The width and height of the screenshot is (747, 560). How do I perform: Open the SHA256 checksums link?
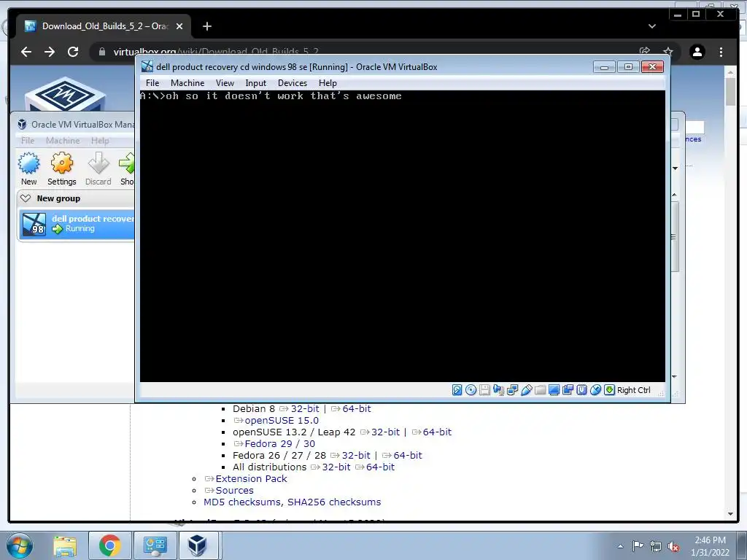tap(334, 502)
